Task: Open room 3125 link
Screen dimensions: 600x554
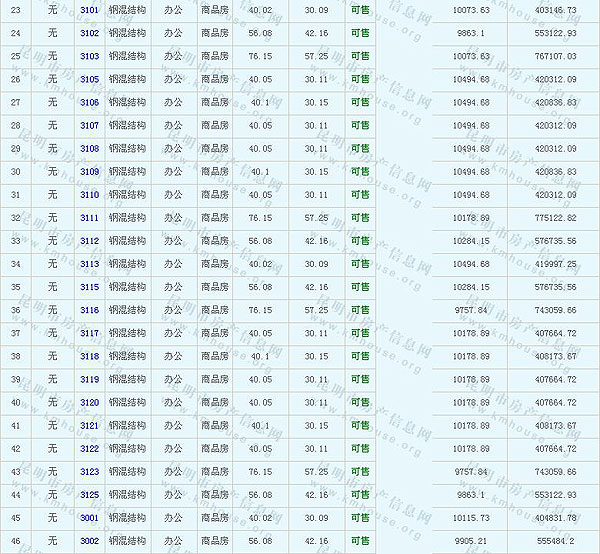Action: [x=89, y=494]
